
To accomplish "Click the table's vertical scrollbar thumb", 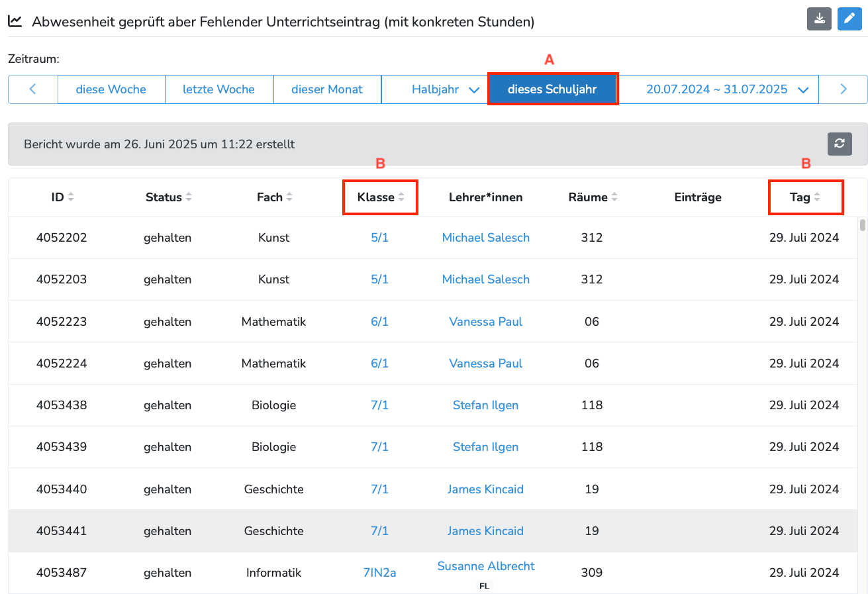I will (862, 226).
